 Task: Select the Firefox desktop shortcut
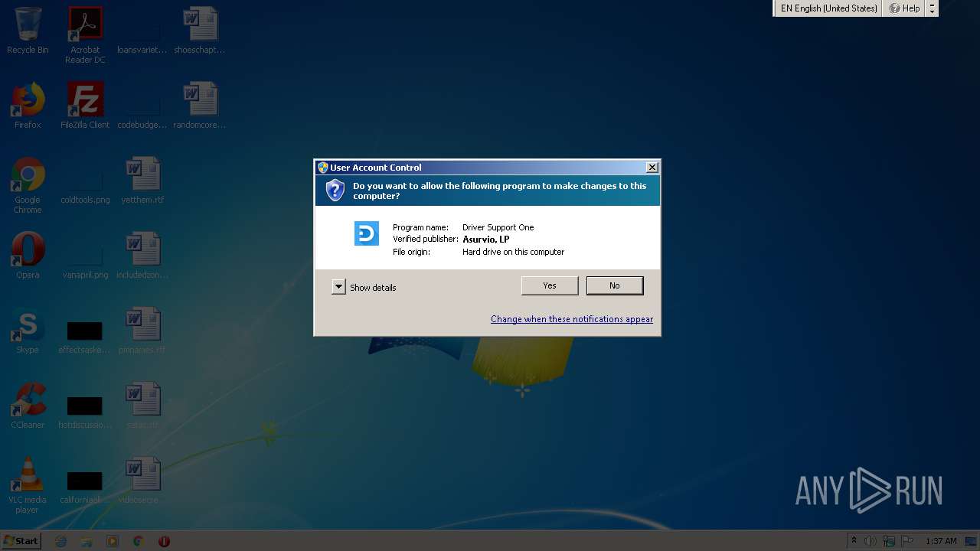28,106
